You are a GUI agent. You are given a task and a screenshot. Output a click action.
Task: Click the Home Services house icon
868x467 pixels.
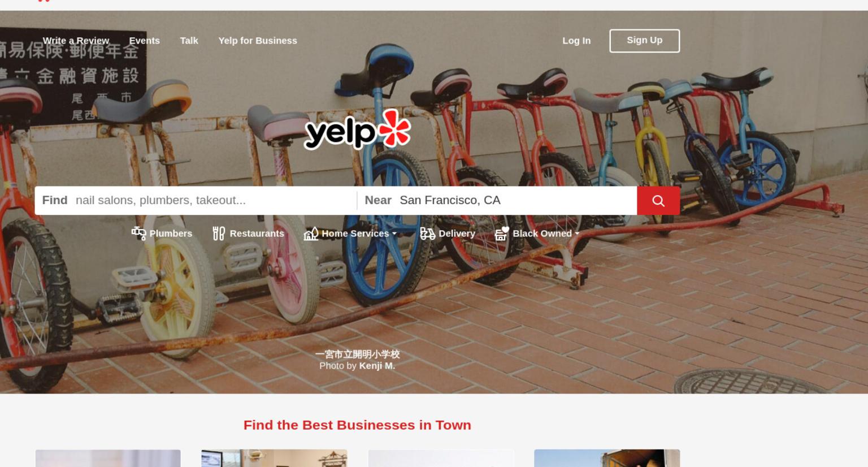[311, 233]
